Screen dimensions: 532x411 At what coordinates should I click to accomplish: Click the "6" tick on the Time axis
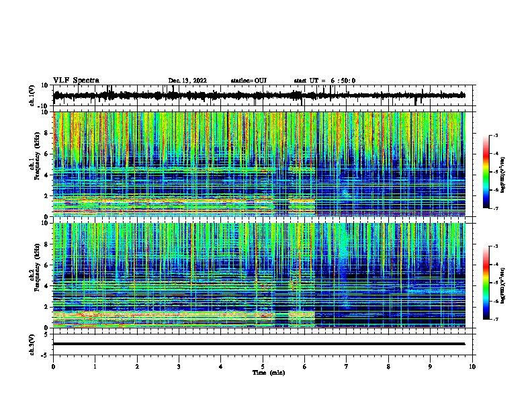[305, 367]
